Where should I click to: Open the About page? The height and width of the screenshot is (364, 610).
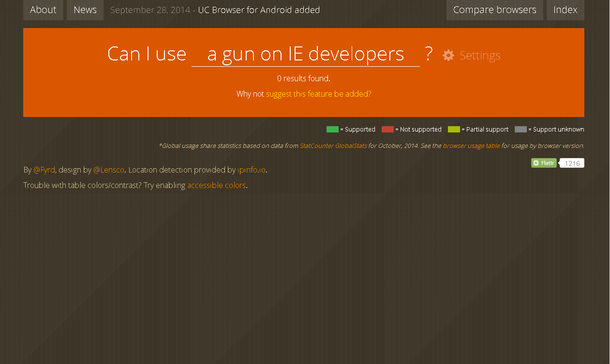(43, 10)
